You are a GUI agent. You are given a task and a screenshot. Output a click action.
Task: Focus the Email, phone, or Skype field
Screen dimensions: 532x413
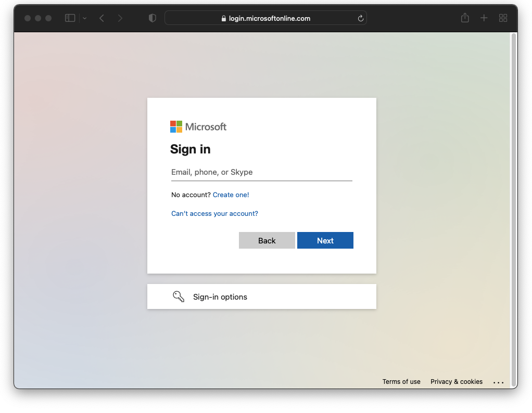tap(261, 172)
